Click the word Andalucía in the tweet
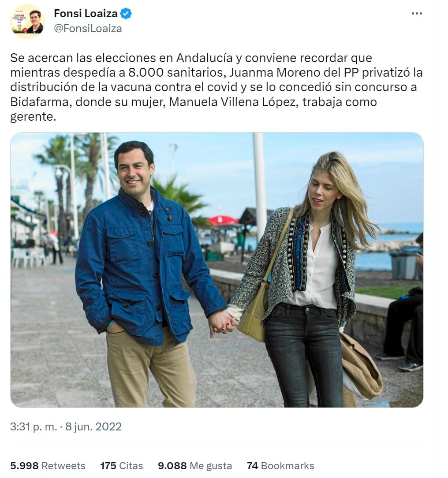 tap(205, 58)
